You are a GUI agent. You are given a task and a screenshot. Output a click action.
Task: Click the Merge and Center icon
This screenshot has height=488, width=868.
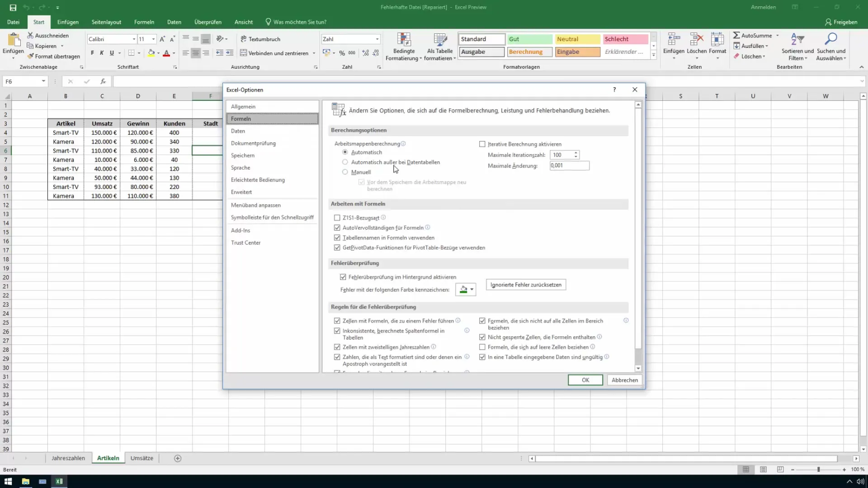[x=243, y=53]
